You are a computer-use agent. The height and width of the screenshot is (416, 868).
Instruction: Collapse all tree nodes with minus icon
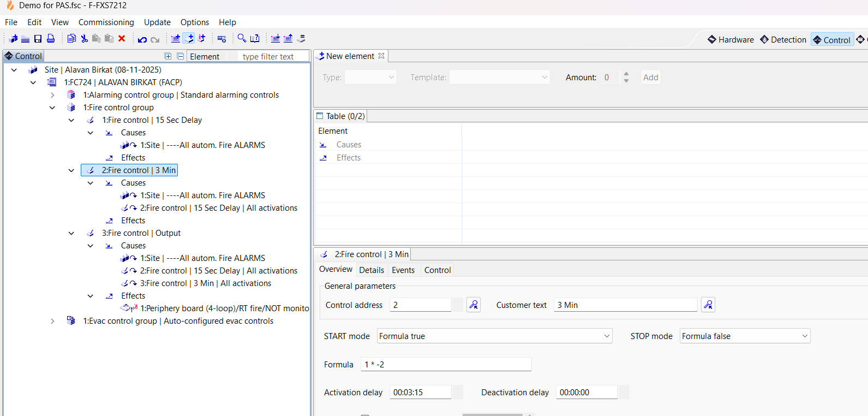(x=181, y=56)
